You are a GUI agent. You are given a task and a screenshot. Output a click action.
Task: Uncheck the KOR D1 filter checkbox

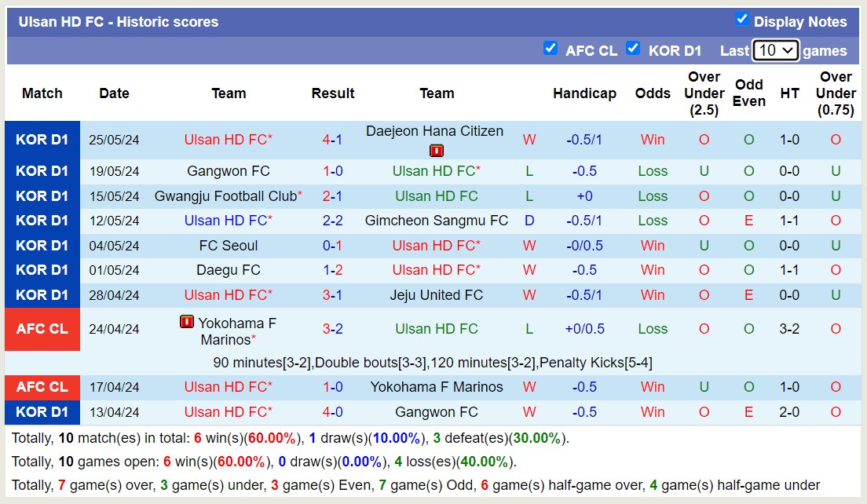(633, 48)
